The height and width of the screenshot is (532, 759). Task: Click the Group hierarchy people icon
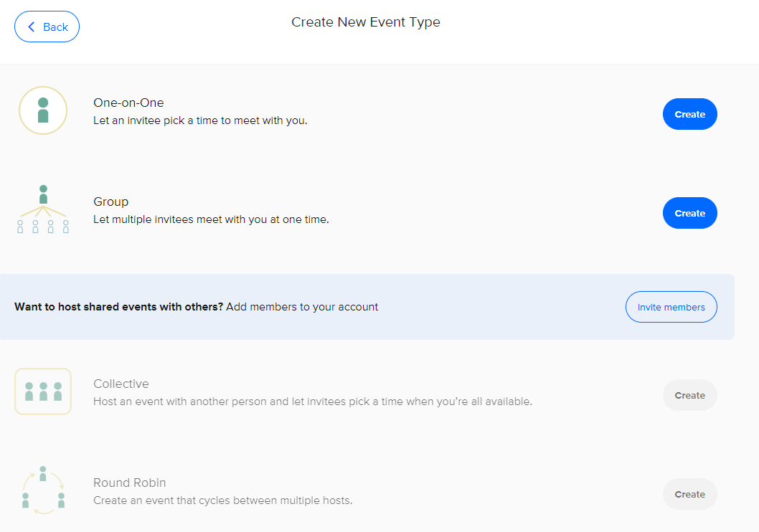point(43,209)
